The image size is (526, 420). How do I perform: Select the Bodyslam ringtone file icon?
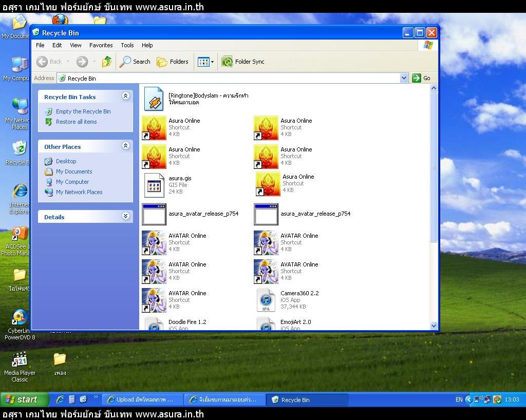tap(154, 99)
